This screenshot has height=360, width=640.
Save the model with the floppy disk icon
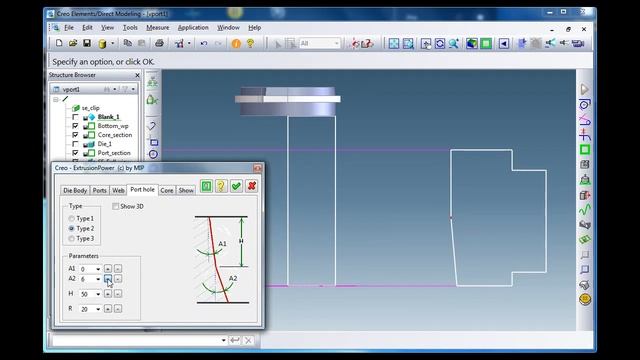87,43
